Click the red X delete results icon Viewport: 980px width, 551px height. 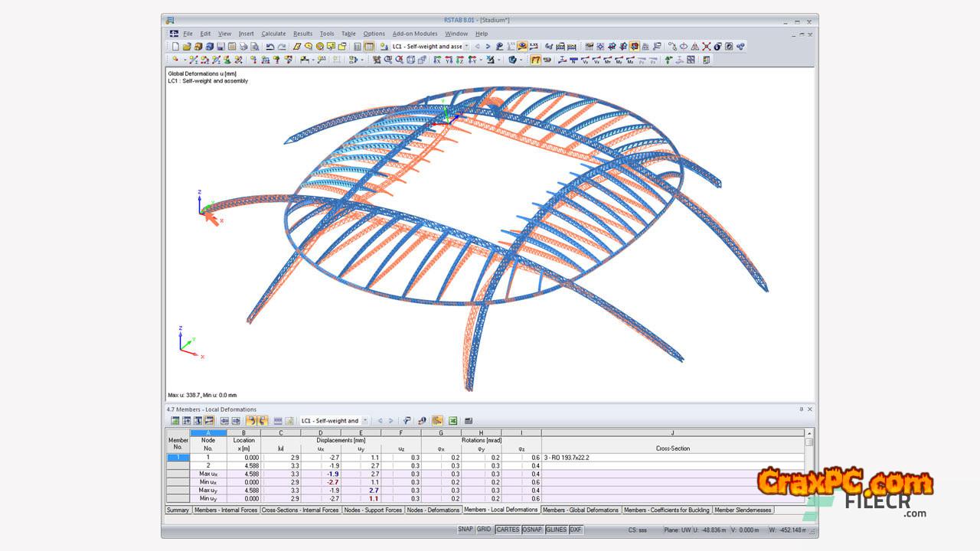706,47
